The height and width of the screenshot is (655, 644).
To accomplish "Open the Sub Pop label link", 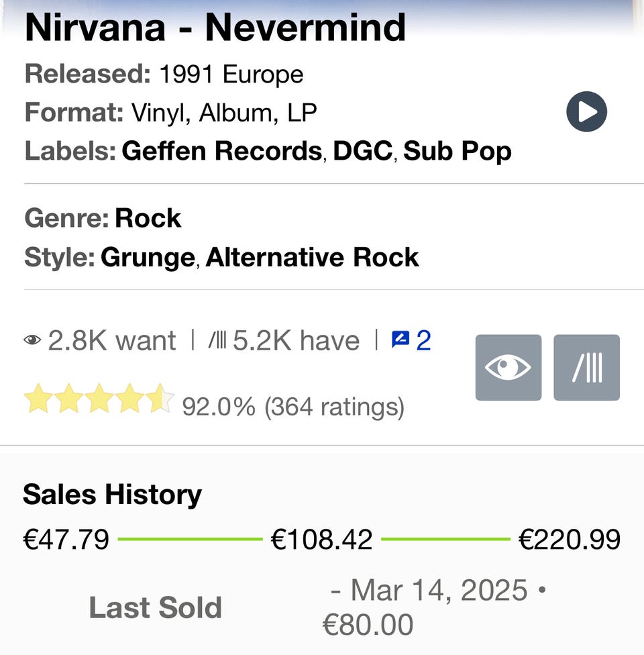I will coord(458,151).
